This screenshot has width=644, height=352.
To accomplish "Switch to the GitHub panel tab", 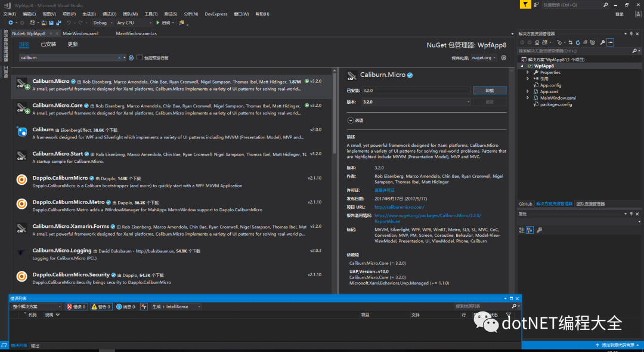I will click(525, 204).
